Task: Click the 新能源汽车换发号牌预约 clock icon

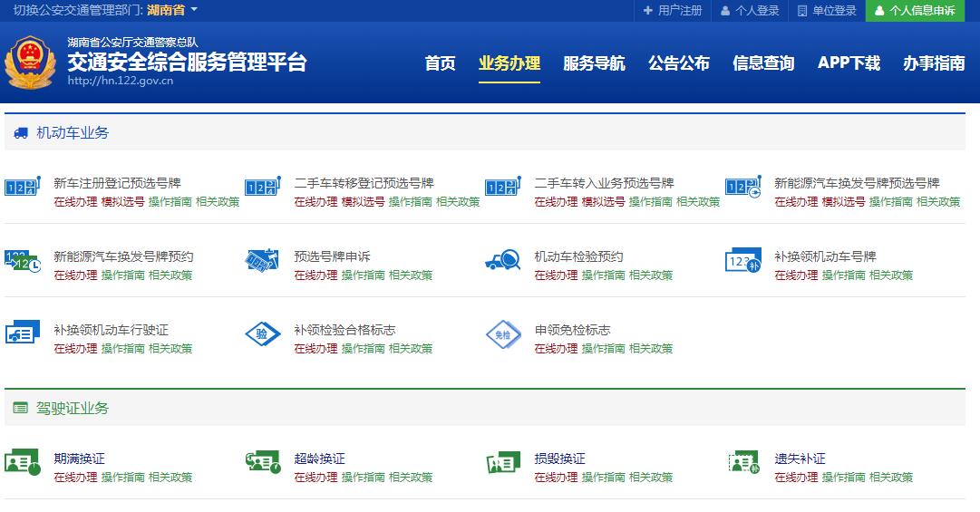Action: coord(23,261)
